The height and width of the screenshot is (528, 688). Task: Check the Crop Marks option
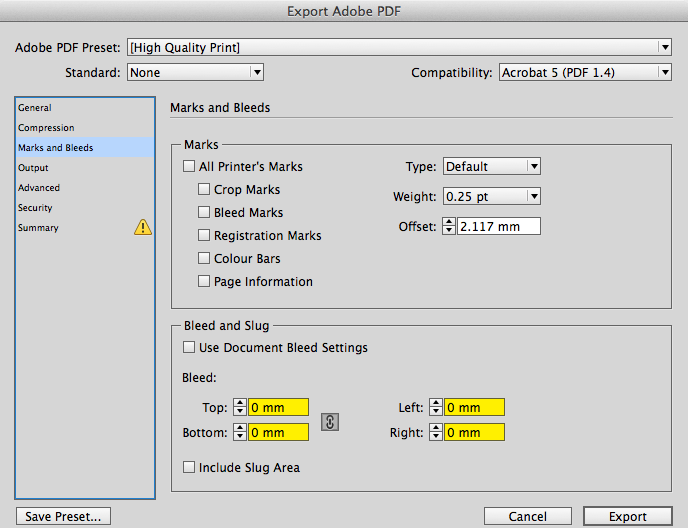point(204,189)
